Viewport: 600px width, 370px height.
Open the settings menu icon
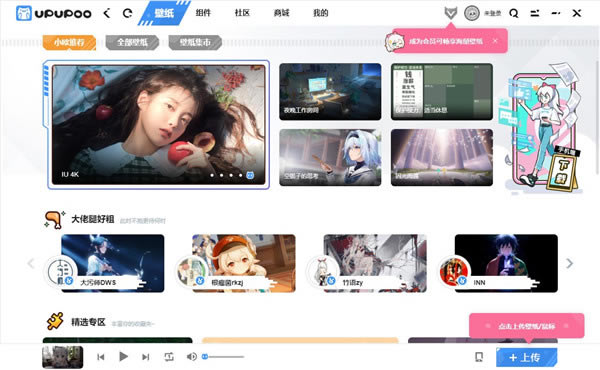pyautogui.click(x=535, y=13)
